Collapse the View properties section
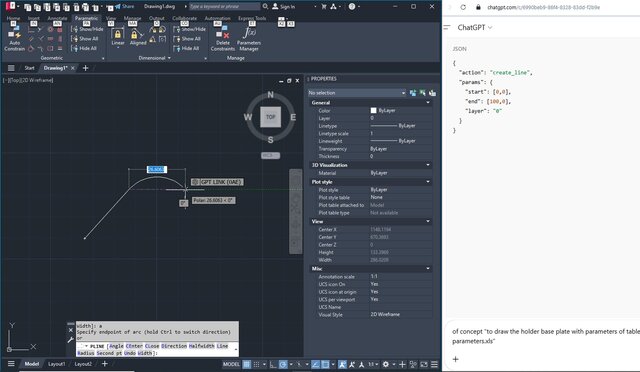The width and height of the screenshot is (640, 372). point(428,221)
